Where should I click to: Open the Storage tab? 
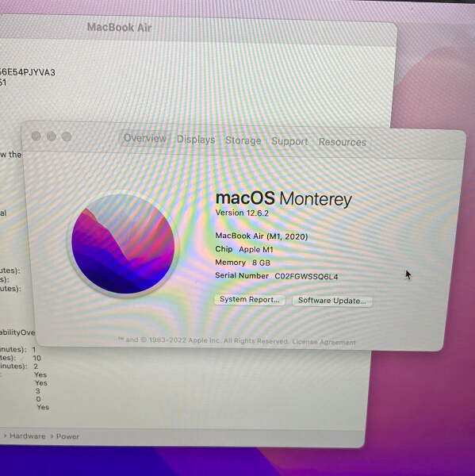tap(243, 140)
